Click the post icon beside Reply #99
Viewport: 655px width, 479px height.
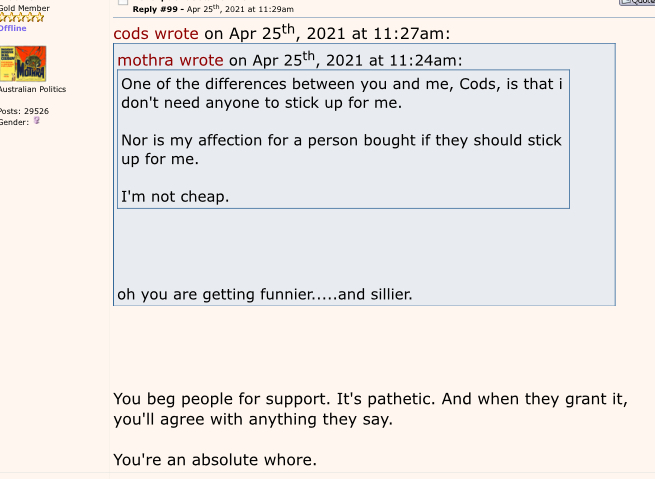pos(122,3)
